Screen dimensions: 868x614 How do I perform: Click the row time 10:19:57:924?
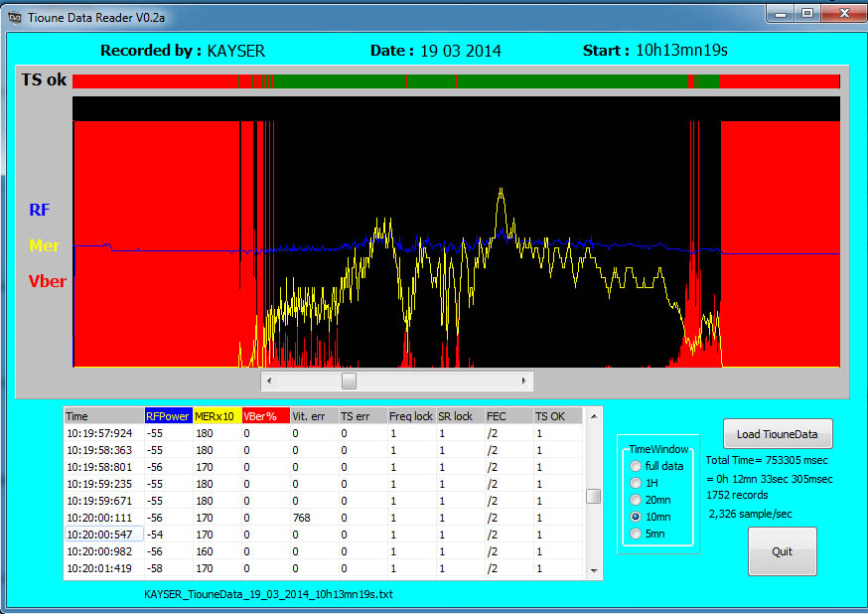[x=99, y=433]
